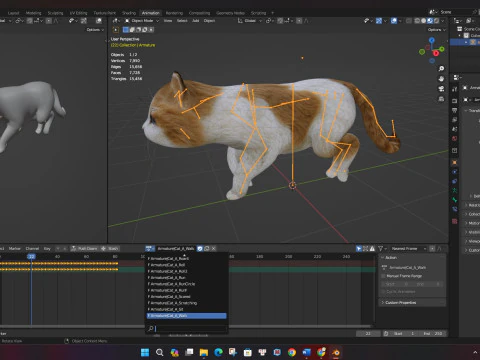Open the Render properties tab
Image resolution: width=480 pixels, height=360 pixels.
pyautogui.click(x=455, y=101)
